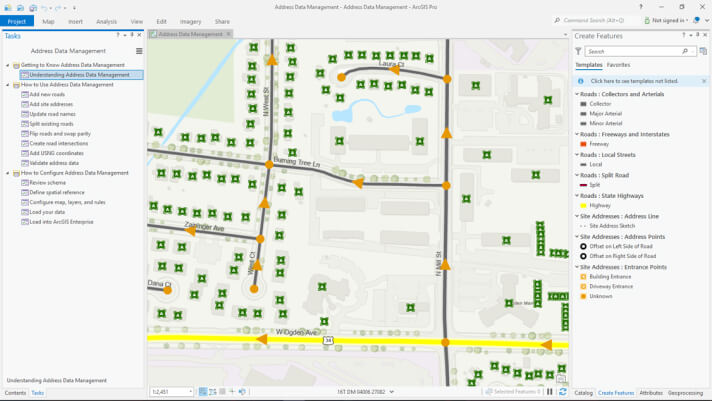Open the map scale dropdown
Screen dimensions: 712x401
pyautogui.click(x=190, y=391)
